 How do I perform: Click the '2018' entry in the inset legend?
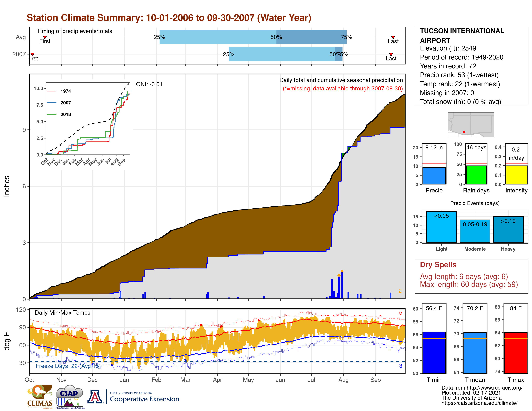coord(65,114)
